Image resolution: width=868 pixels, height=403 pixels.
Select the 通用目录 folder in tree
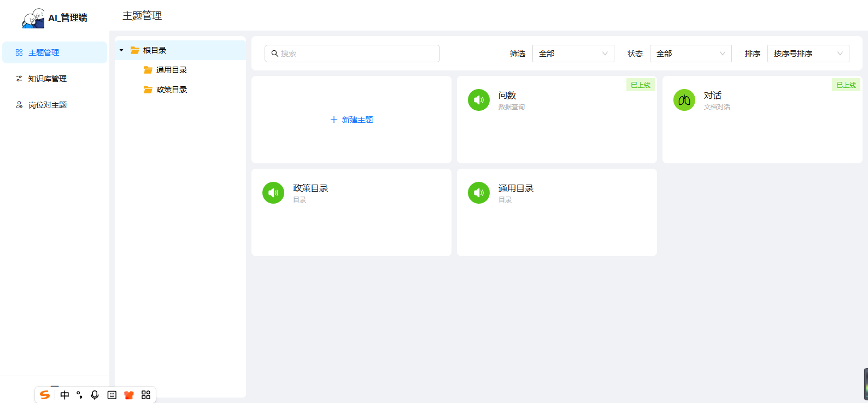tap(172, 70)
